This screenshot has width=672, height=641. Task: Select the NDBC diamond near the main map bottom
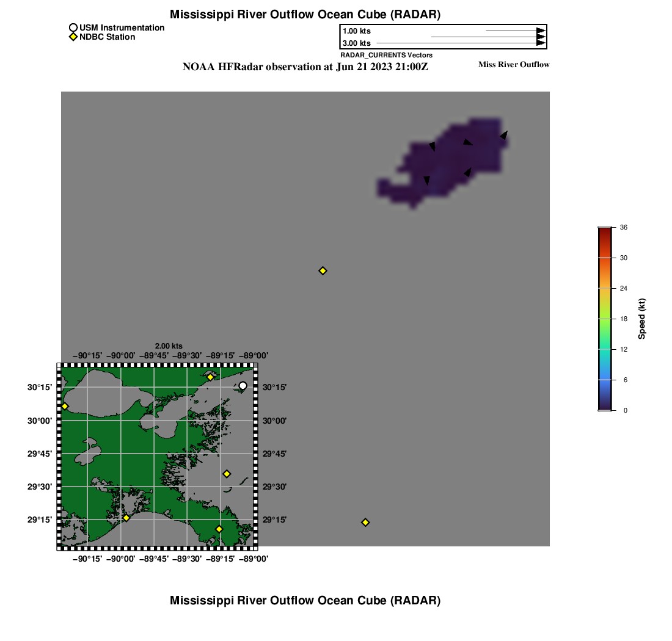[x=365, y=522]
